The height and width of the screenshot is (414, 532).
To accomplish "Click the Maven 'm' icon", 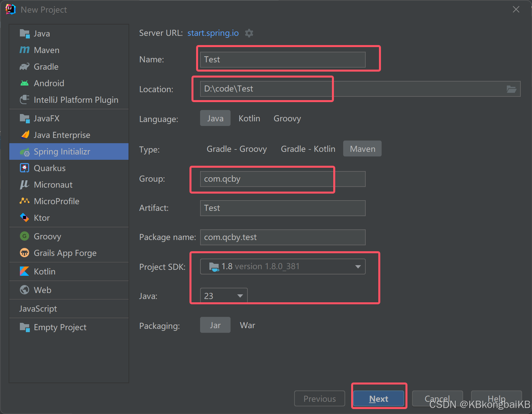I will click(25, 50).
